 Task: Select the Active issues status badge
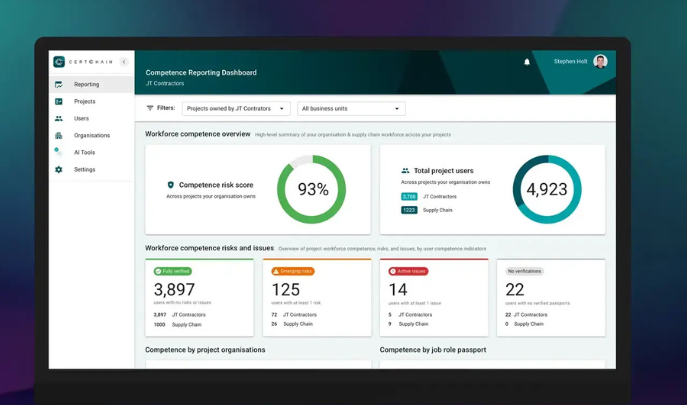(408, 271)
